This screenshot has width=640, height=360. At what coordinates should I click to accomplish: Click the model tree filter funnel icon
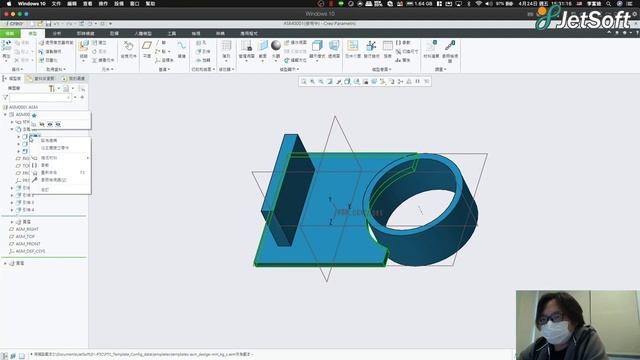[5, 98]
